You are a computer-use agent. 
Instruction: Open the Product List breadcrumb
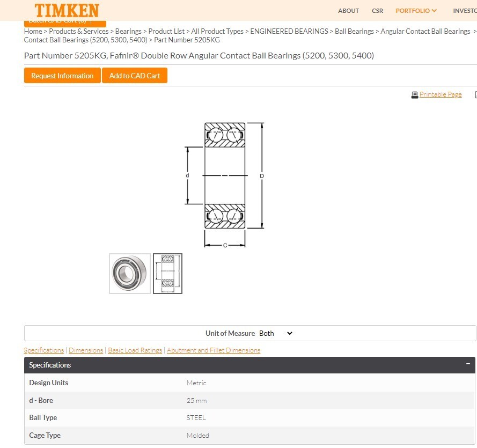pyautogui.click(x=166, y=31)
